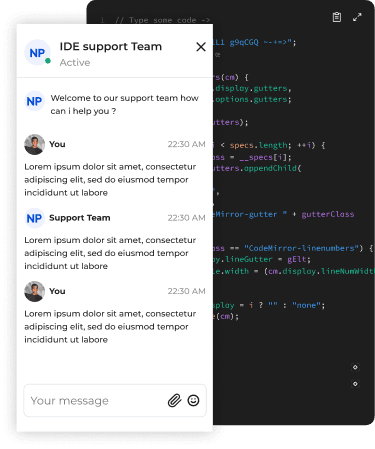Click the NP avatar beside welcome message
Screen dimensions: 375x449
(34, 101)
